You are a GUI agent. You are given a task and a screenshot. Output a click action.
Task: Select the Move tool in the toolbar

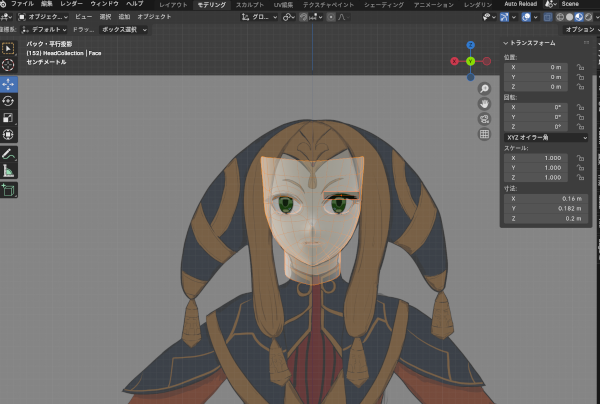click(8, 83)
